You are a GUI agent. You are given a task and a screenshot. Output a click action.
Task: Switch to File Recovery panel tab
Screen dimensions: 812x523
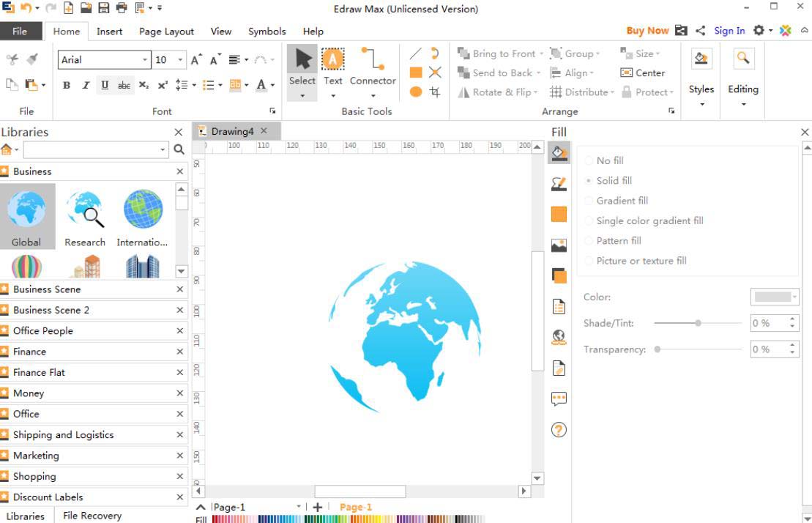(92, 516)
